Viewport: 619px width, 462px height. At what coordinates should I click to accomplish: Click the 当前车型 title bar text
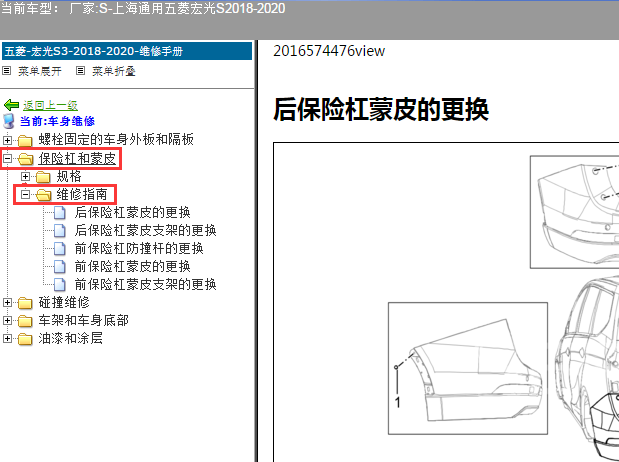pyautogui.click(x=143, y=8)
